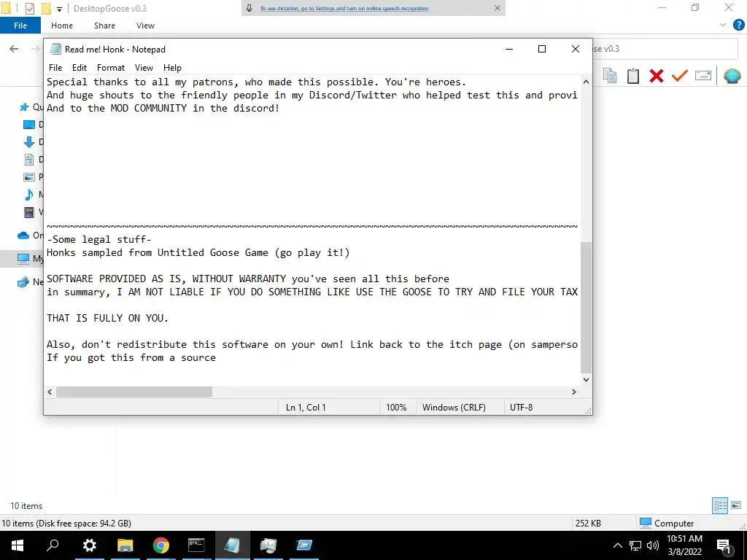This screenshot has height=560, width=747.
Task: Click the 'Windows (CRLF)' status entry
Action: pyautogui.click(x=454, y=408)
